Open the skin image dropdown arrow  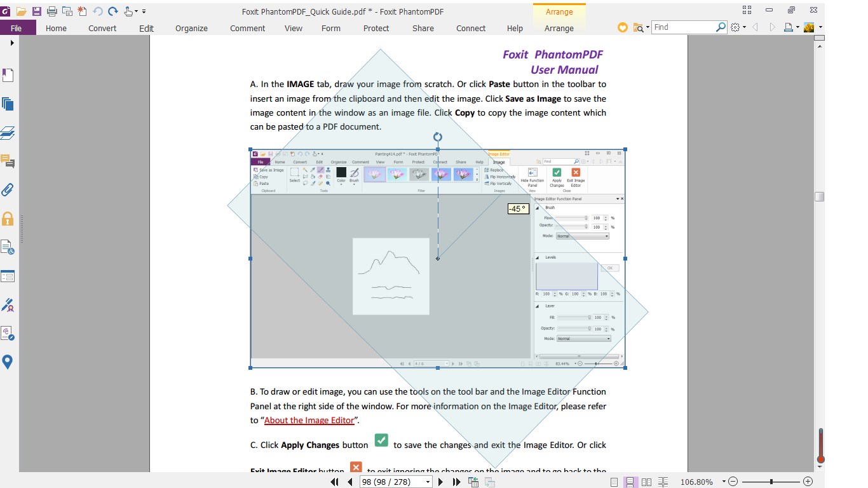tap(820, 27)
